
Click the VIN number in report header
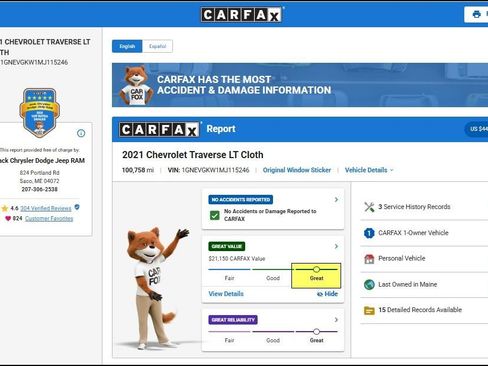(215, 170)
